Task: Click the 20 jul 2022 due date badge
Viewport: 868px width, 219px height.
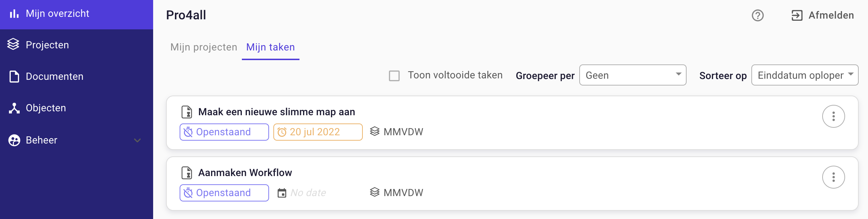Action: (x=318, y=132)
